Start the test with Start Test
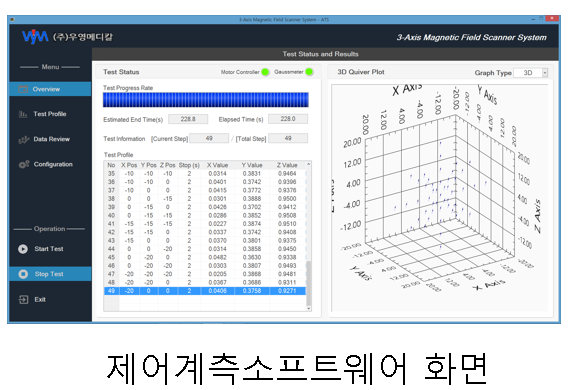 (x=50, y=249)
